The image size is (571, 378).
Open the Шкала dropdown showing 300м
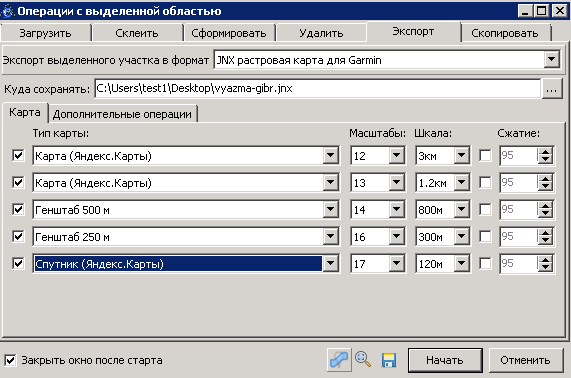[x=461, y=236]
